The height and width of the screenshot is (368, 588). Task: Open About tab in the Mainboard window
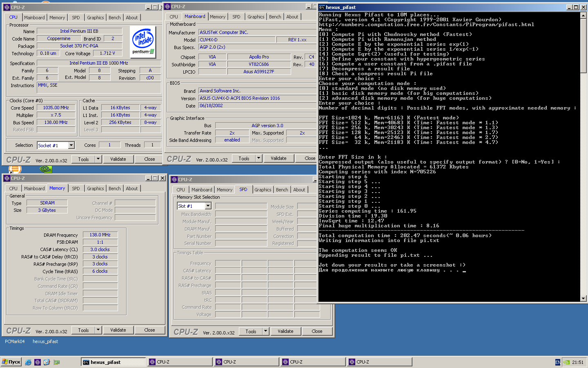(292, 17)
